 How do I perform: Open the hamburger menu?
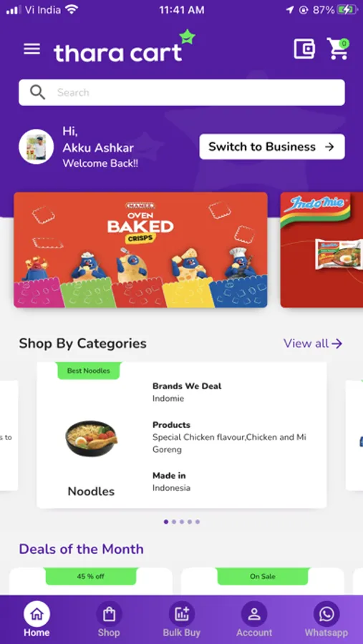32,49
